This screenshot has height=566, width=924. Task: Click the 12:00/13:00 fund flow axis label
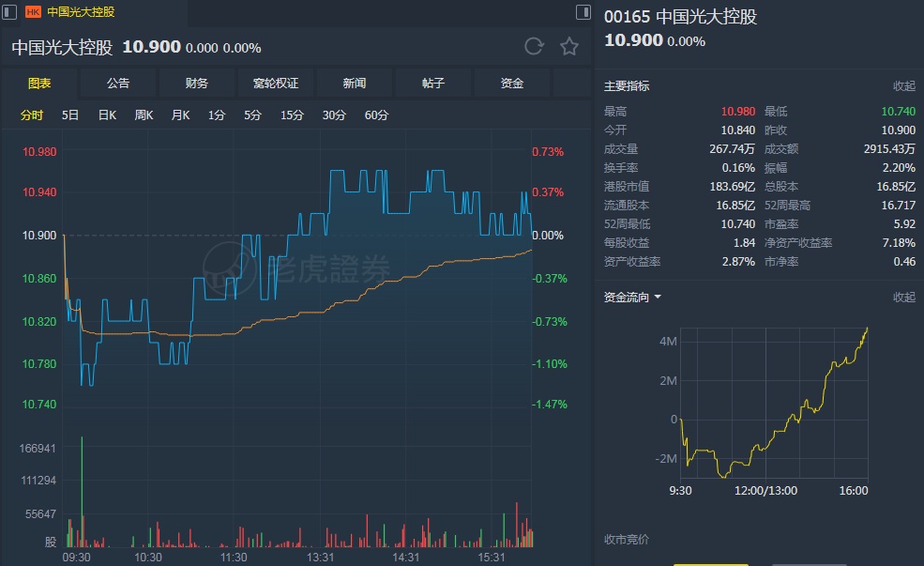(x=765, y=491)
